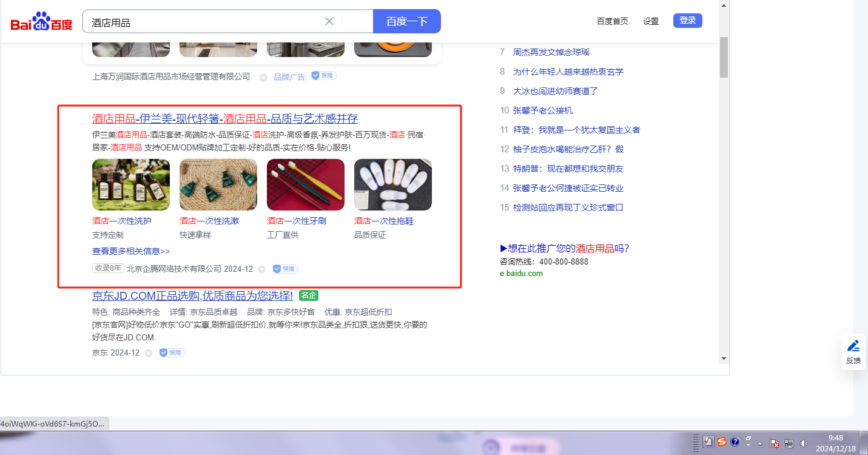Click 查看更多相关信息>> link
868x455 pixels.
(x=131, y=251)
